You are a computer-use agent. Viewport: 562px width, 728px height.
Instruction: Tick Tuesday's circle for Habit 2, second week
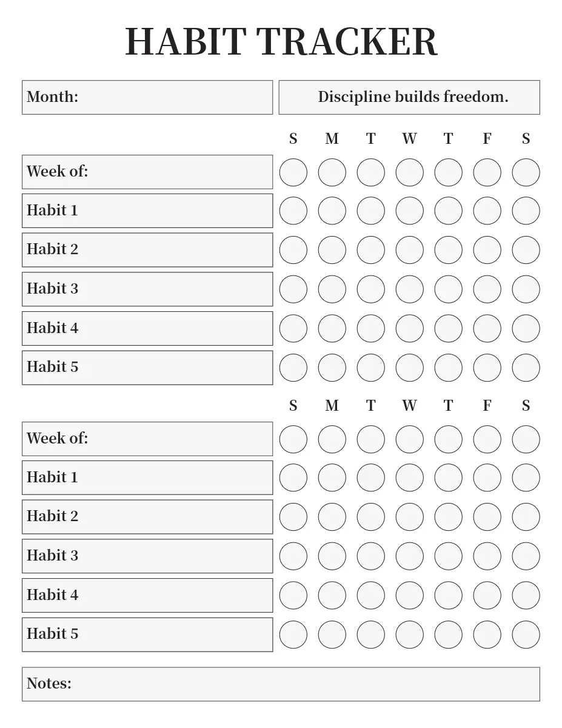click(370, 516)
